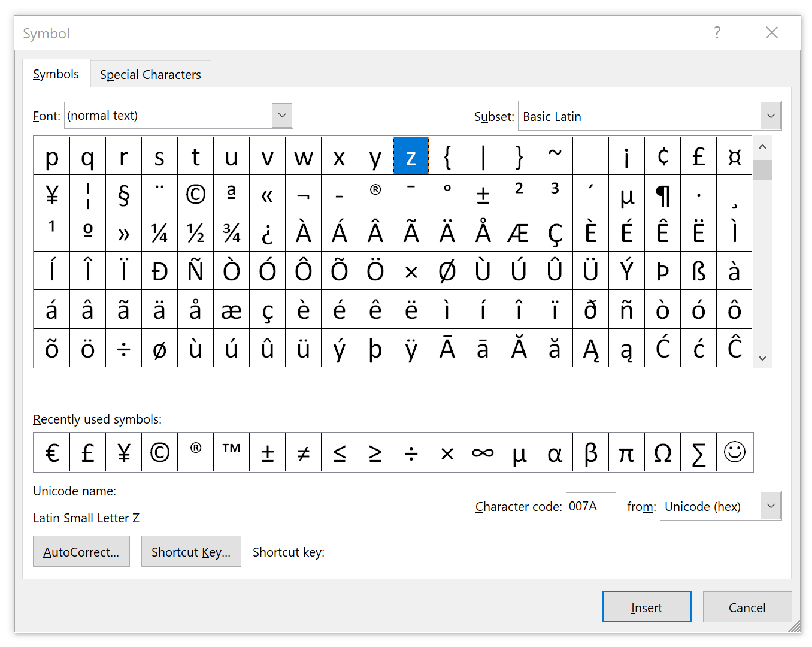Open the 'from' Unicode (hex) dropdown
The height and width of the screenshot is (647, 812).
771,506
